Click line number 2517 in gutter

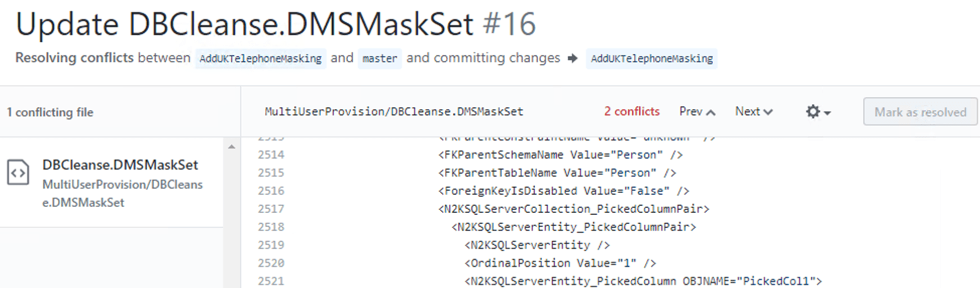tap(271, 209)
